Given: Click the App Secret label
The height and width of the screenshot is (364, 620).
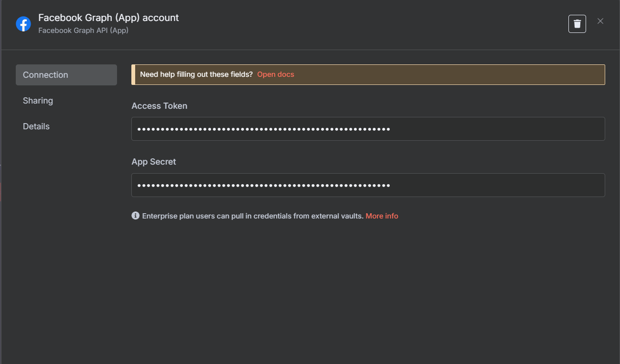Looking at the screenshot, I should point(154,162).
